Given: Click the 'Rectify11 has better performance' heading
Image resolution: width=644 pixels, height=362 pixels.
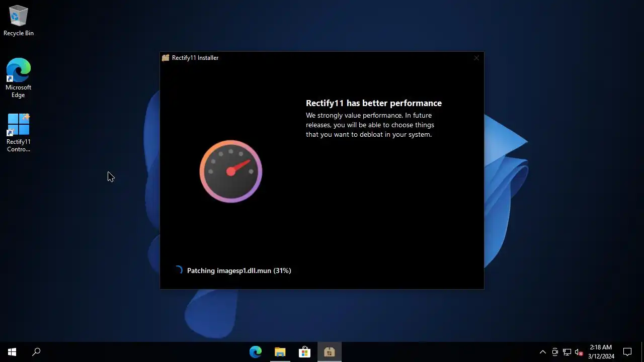Looking at the screenshot, I should click(374, 103).
